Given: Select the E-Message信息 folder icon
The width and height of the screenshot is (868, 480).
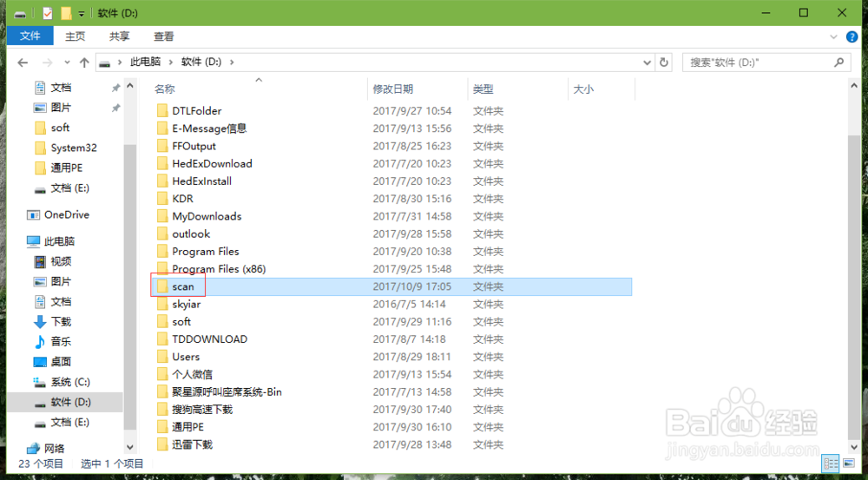Looking at the screenshot, I should point(162,128).
